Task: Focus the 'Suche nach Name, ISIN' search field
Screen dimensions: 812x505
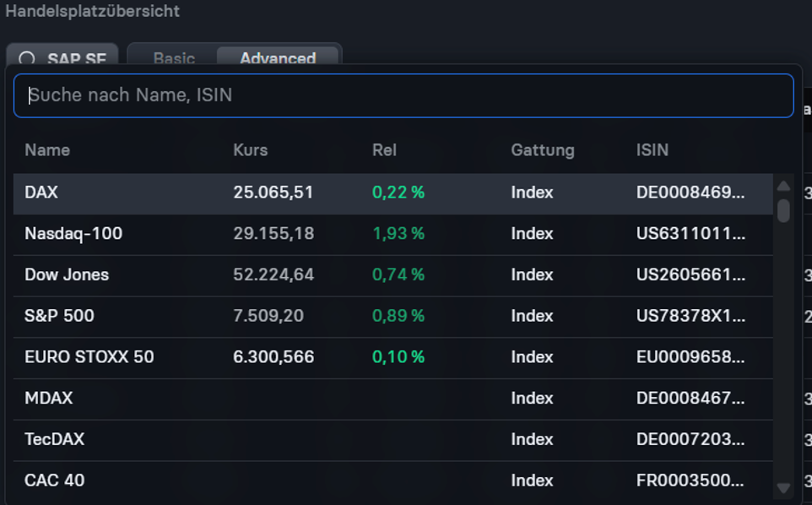Action: (x=403, y=95)
